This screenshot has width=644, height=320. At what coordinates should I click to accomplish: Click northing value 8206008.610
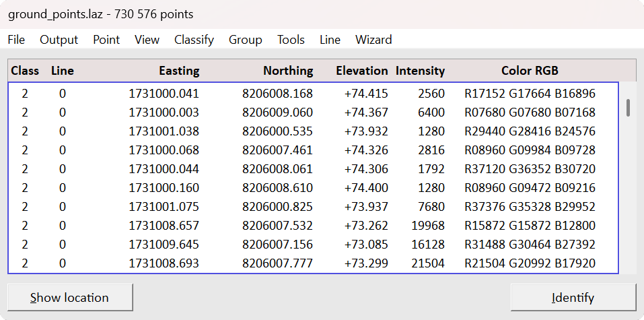277,188
